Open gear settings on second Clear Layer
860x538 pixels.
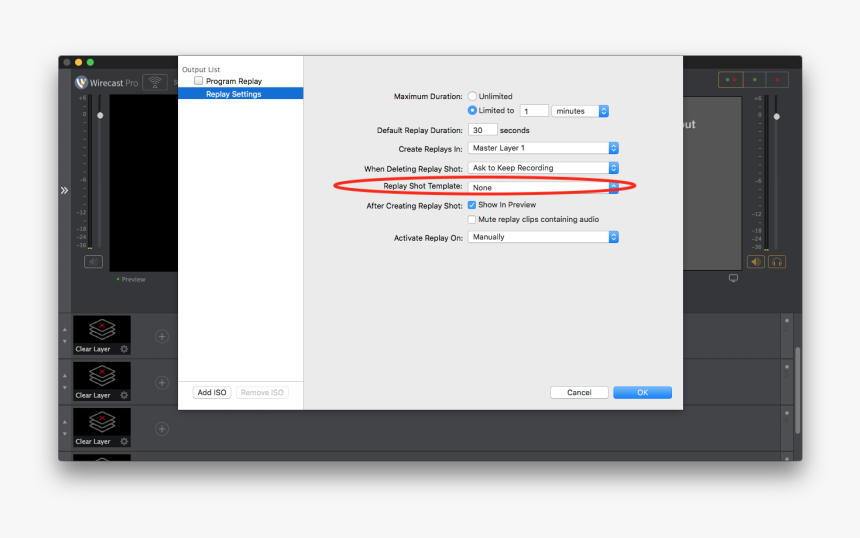click(x=124, y=395)
